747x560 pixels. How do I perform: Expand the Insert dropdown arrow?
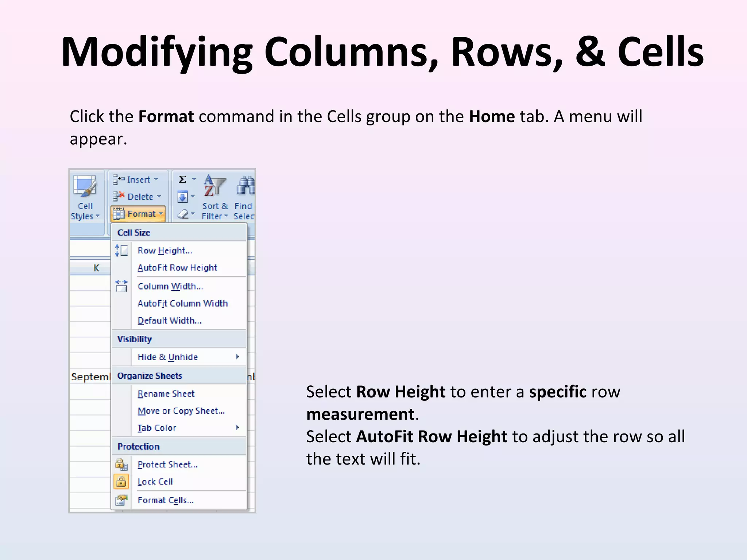pos(156,179)
